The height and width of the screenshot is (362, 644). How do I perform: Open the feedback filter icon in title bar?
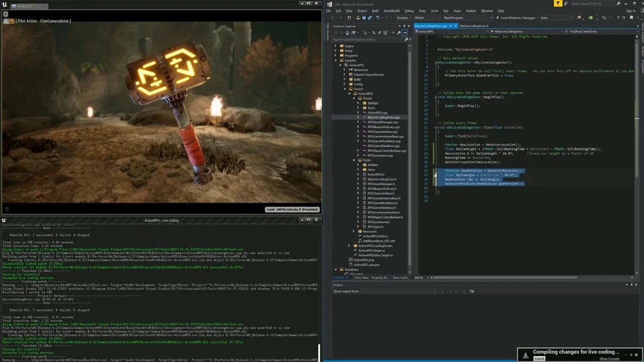pyautogui.click(x=558, y=3)
